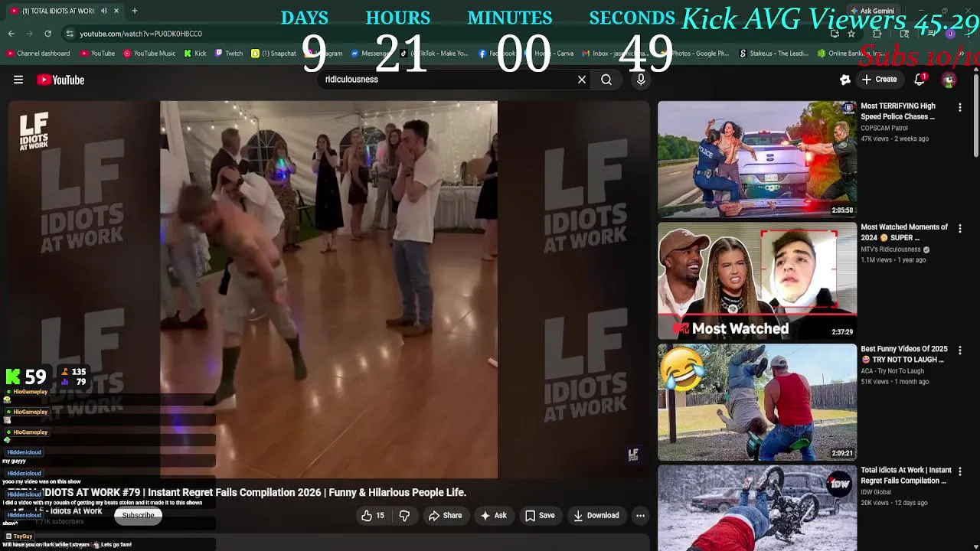This screenshot has width=980, height=551.
Task: Save the video to a playlist
Action: coord(540,516)
